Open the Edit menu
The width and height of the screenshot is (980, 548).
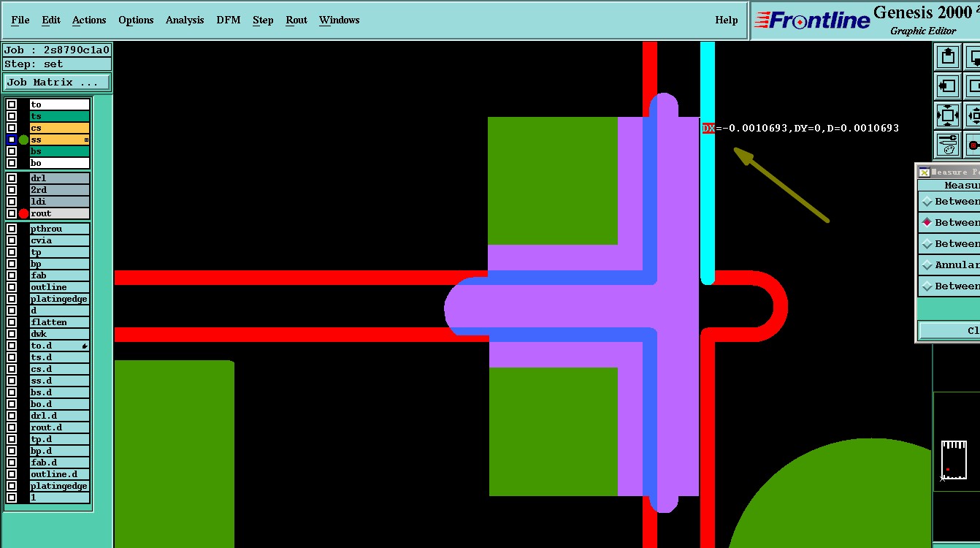point(51,20)
